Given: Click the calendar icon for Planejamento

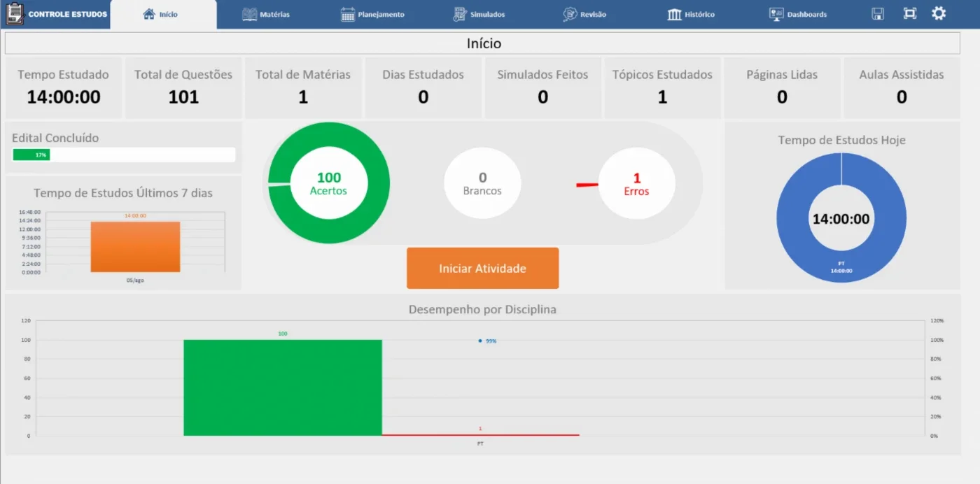Looking at the screenshot, I should 348,14.
